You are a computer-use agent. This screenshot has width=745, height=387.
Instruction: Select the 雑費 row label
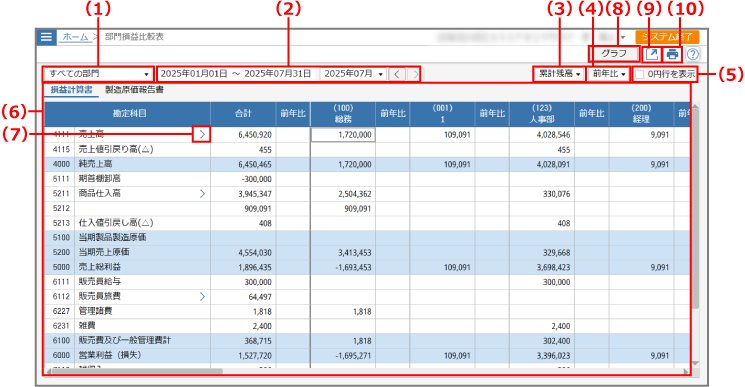point(87,326)
